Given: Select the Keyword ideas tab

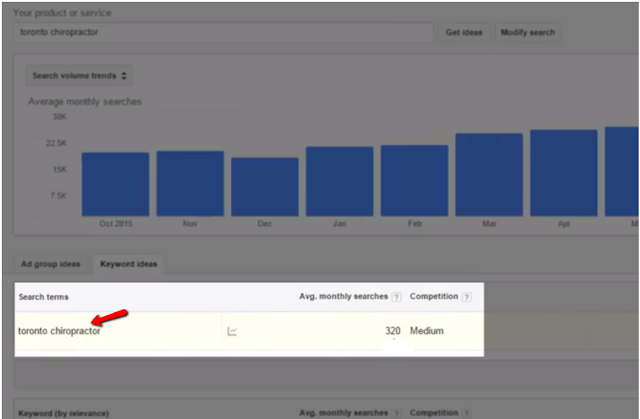Looking at the screenshot, I should click(x=129, y=264).
